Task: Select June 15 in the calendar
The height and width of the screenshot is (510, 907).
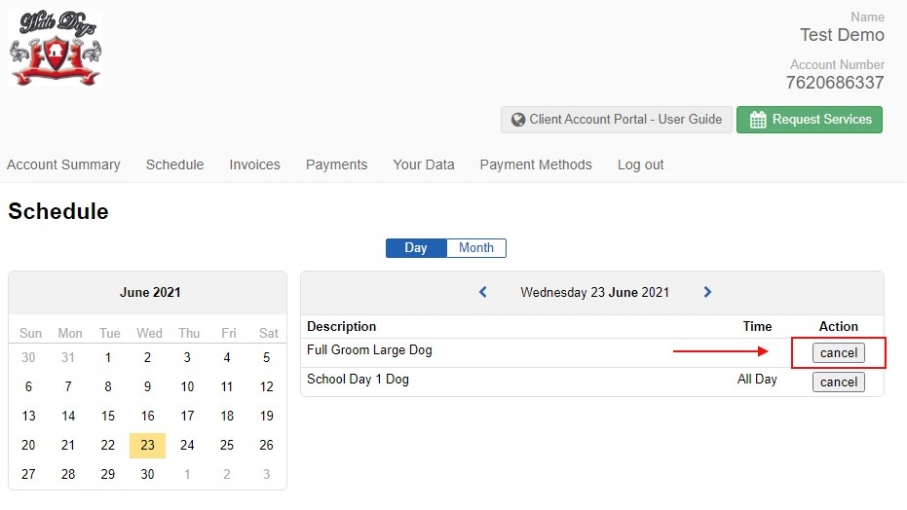Action: (108, 416)
